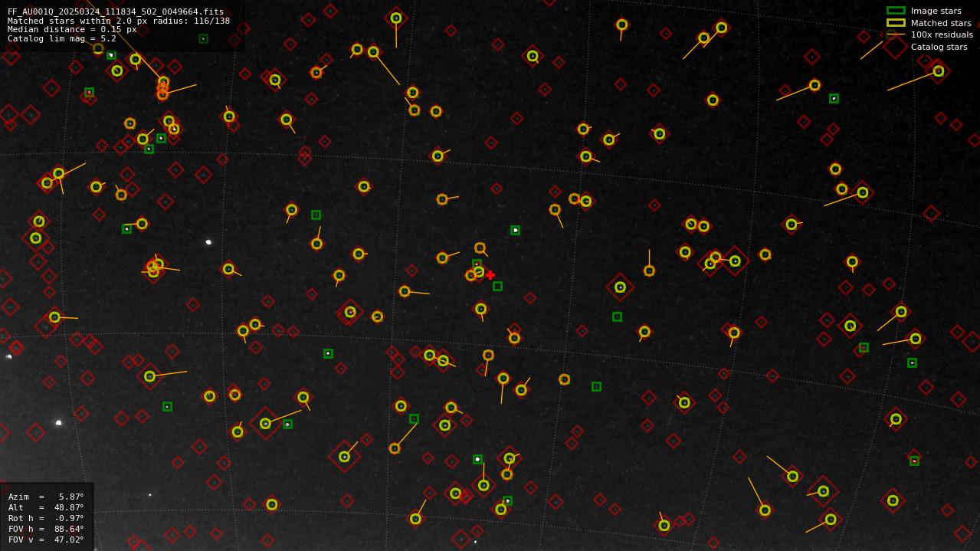Click the yellow Matched stars legend square
This screenshot has width=980, height=551.
coord(896,23)
